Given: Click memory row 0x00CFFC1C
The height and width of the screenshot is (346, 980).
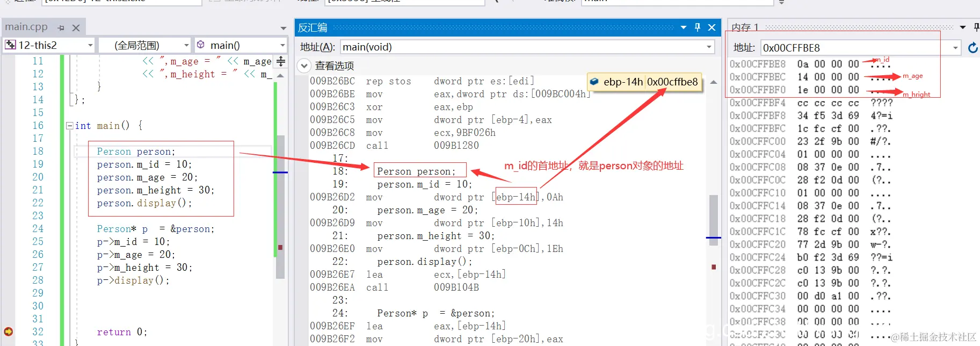Looking at the screenshot, I should coord(811,232).
